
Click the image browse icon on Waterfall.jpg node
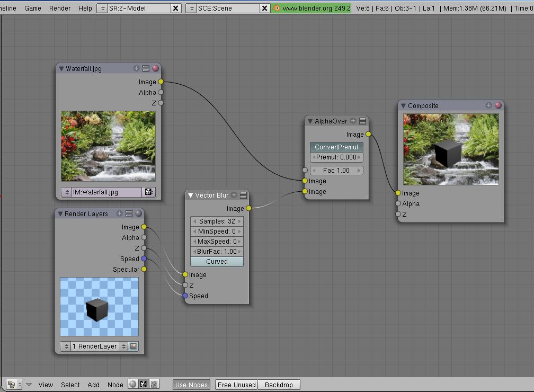pyautogui.click(x=149, y=192)
